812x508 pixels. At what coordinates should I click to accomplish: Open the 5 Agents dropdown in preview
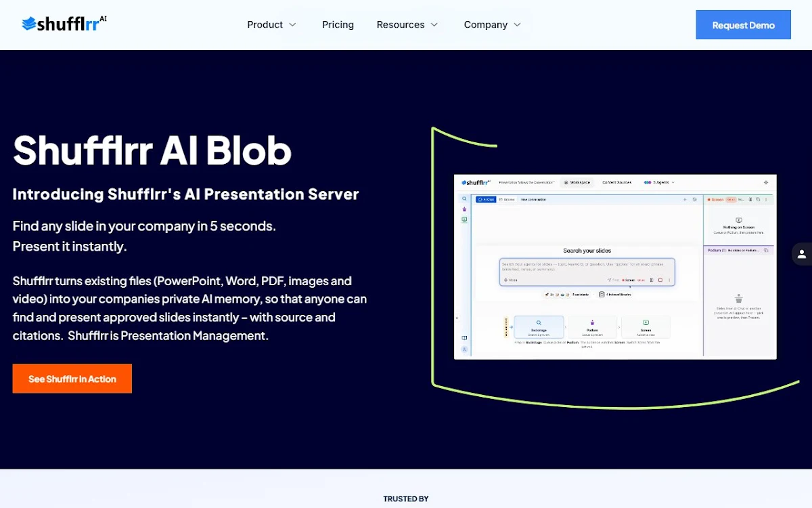click(x=659, y=182)
